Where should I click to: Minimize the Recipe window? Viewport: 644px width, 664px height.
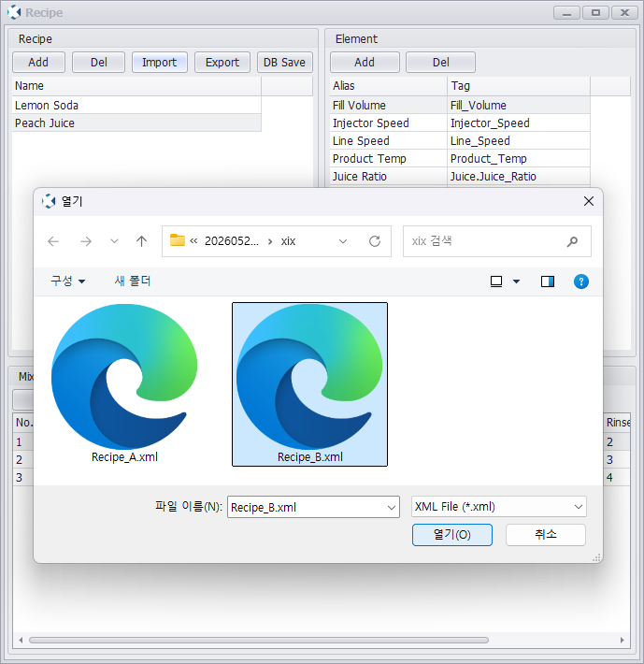click(x=567, y=13)
